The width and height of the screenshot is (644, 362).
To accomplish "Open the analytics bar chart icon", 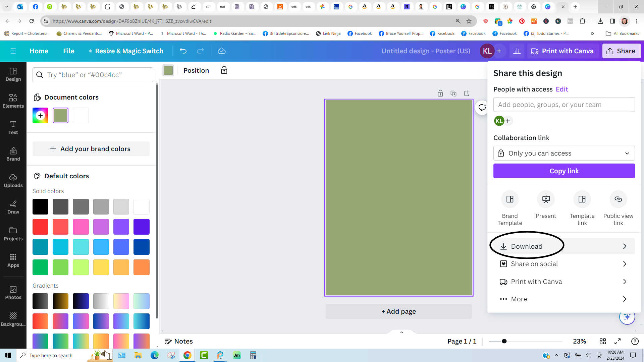I will [x=517, y=51].
